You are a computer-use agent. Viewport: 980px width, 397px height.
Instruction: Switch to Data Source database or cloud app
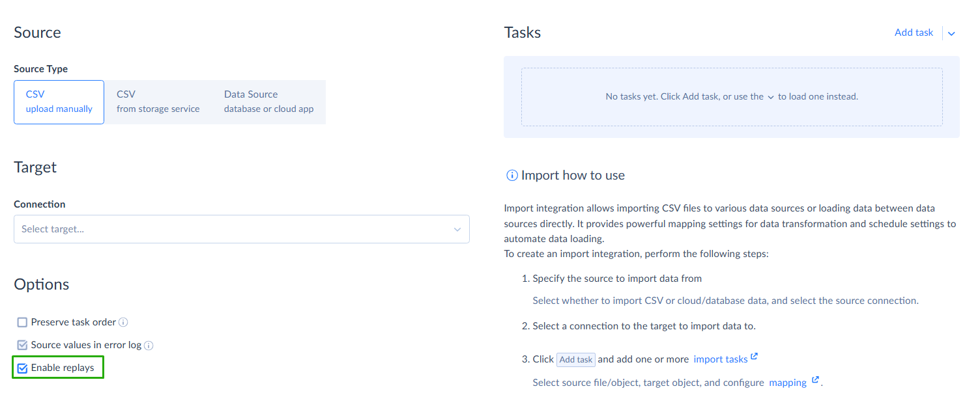(x=269, y=102)
